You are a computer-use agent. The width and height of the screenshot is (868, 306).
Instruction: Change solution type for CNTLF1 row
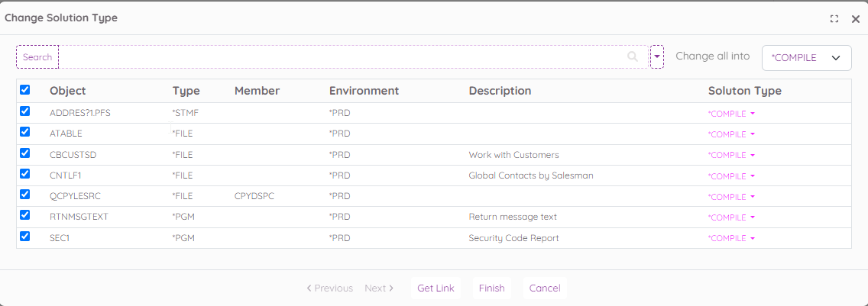tap(731, 176)
